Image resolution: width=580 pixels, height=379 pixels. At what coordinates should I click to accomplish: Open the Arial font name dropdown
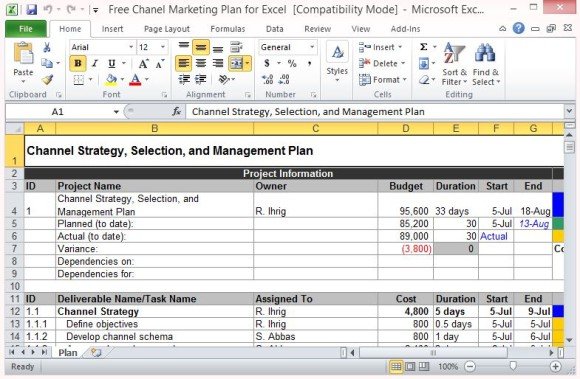pos(102,47)
